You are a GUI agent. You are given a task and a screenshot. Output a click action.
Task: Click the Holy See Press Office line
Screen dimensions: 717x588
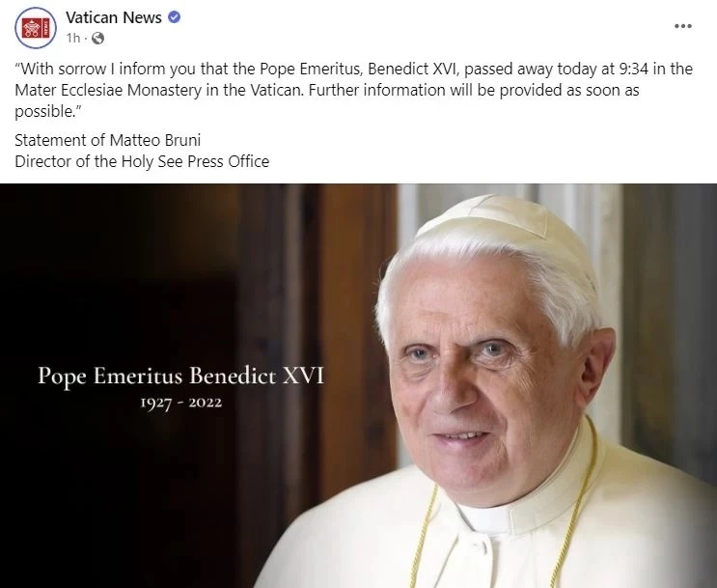click(142, 161)
